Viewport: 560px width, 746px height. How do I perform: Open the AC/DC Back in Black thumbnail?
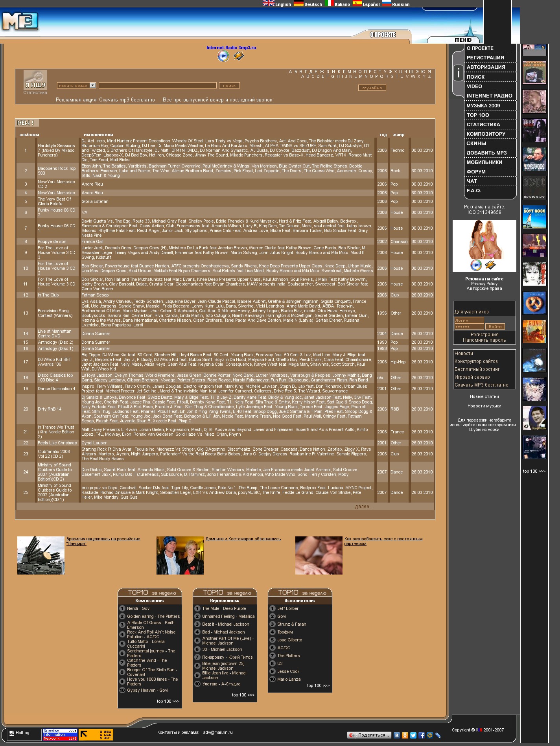point(534,188)
